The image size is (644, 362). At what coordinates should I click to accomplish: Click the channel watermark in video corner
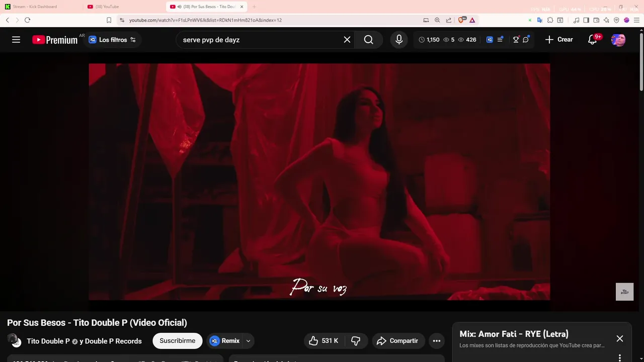click(624, 292)
